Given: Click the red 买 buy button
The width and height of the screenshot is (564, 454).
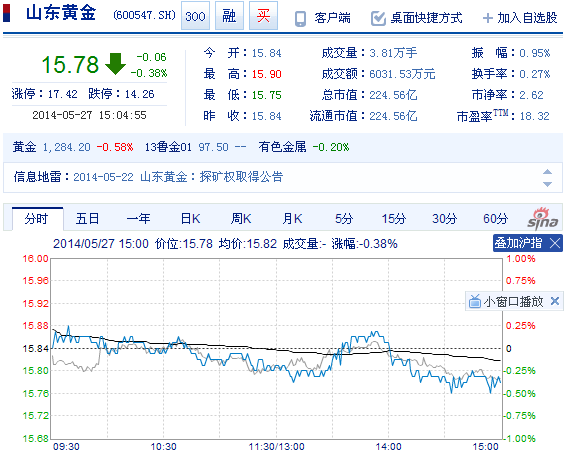Looking at the screenshot, I should [263, 16].
